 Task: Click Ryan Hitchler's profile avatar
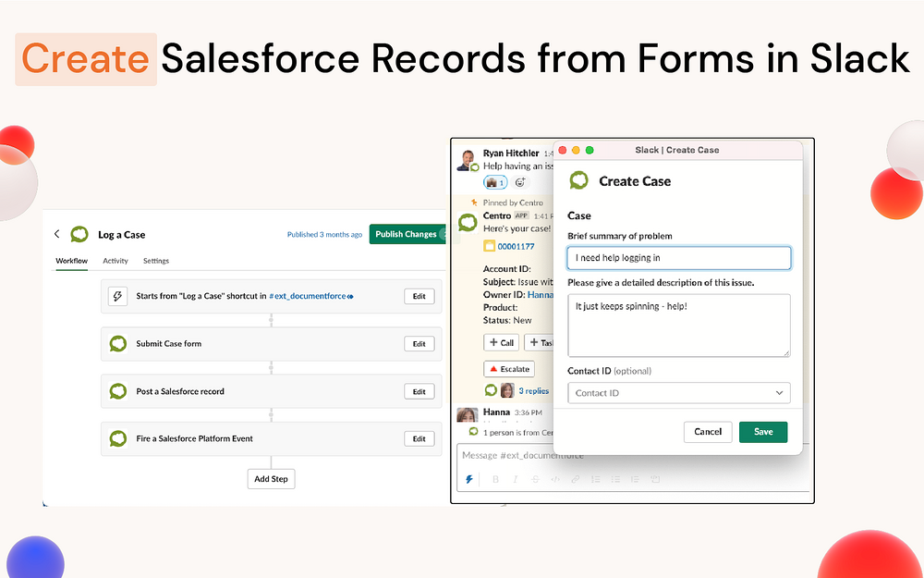[x=468, y=160]
